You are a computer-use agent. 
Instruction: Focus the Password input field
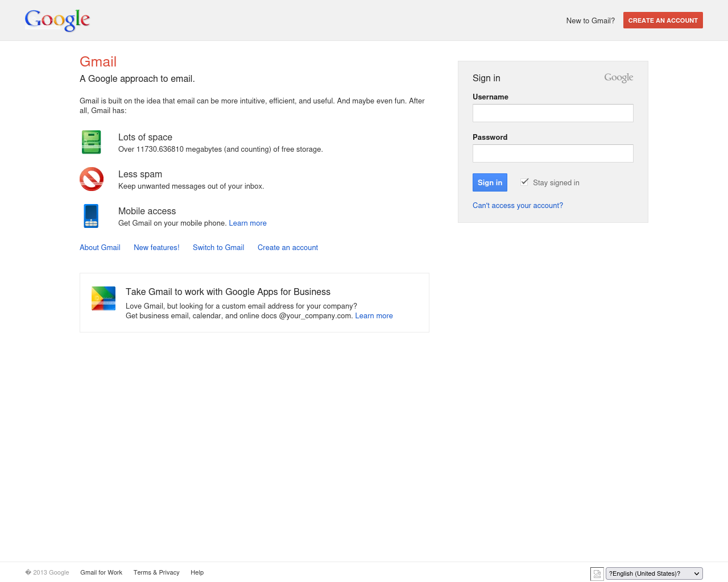[x=553, y=153]
